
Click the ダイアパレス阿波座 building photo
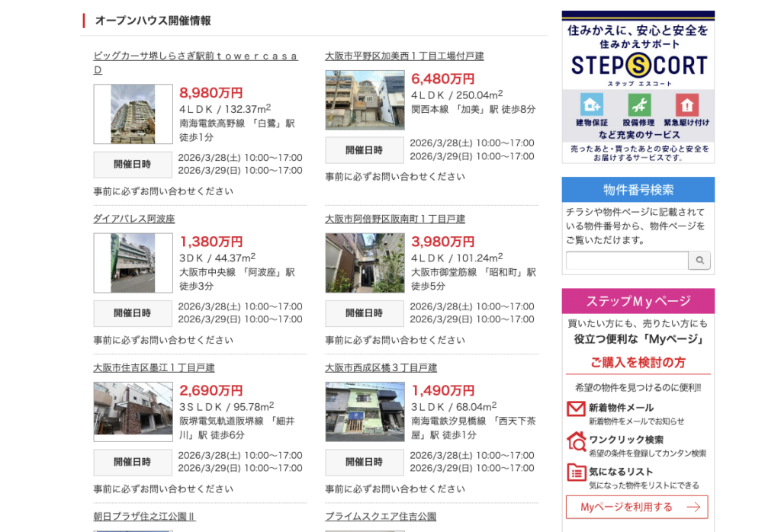point(133,263)
